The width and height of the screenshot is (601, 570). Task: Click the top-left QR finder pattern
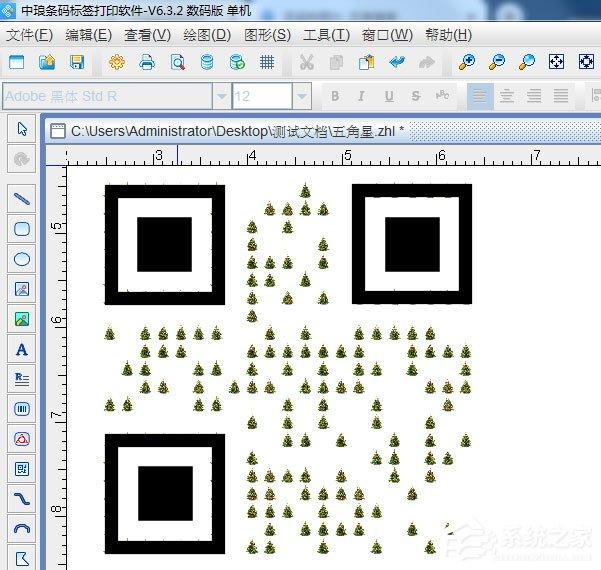165,245
